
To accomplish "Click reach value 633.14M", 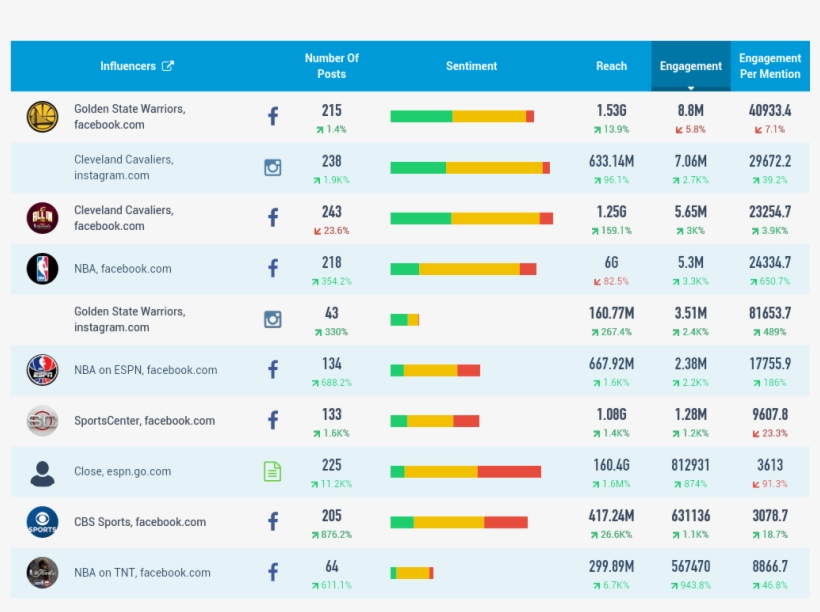I will click(611, 161).
